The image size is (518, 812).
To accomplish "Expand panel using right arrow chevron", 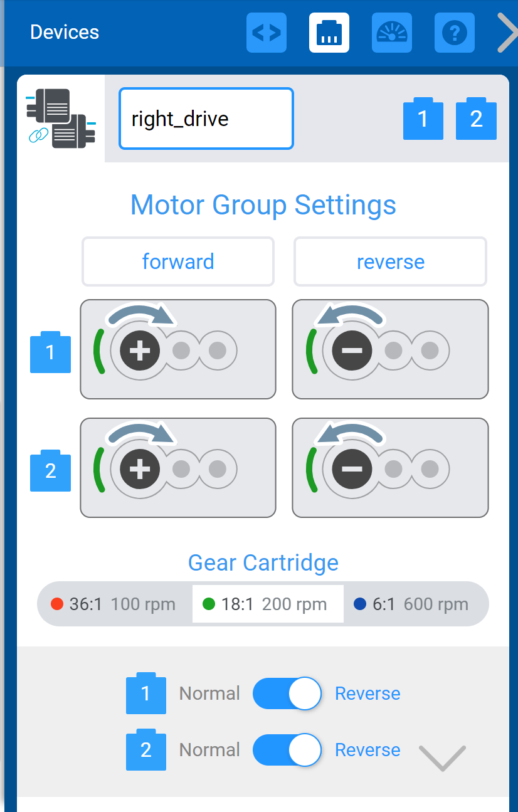I will pos(509,33).
